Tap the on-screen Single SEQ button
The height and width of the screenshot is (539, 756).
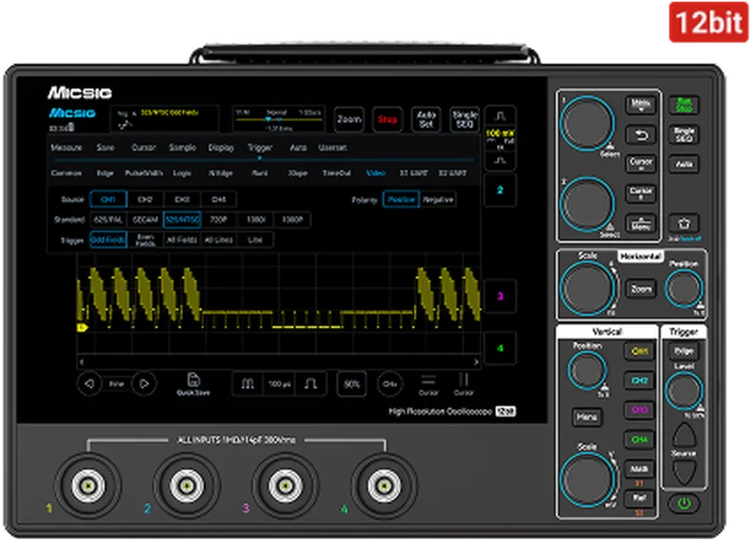coord(464,119)
